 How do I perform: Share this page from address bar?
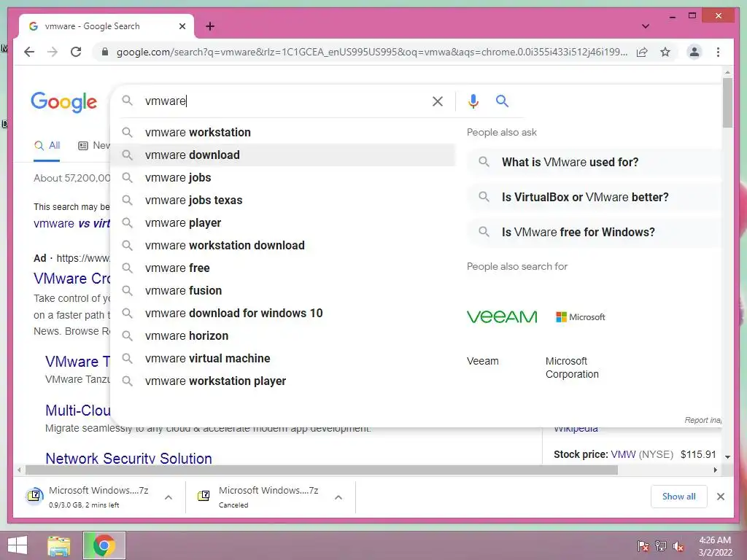pyautogui.click(x=642, y=52)
